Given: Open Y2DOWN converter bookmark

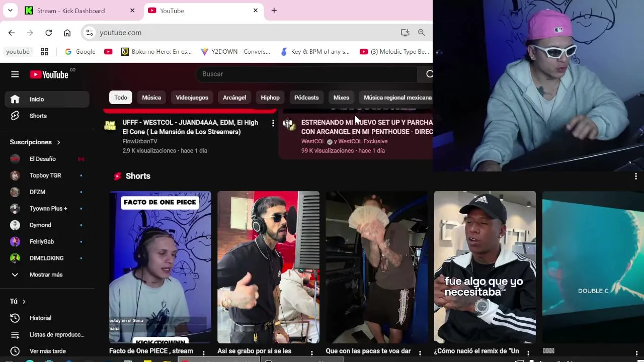Looking at the screenshot, I should point(235,52).
